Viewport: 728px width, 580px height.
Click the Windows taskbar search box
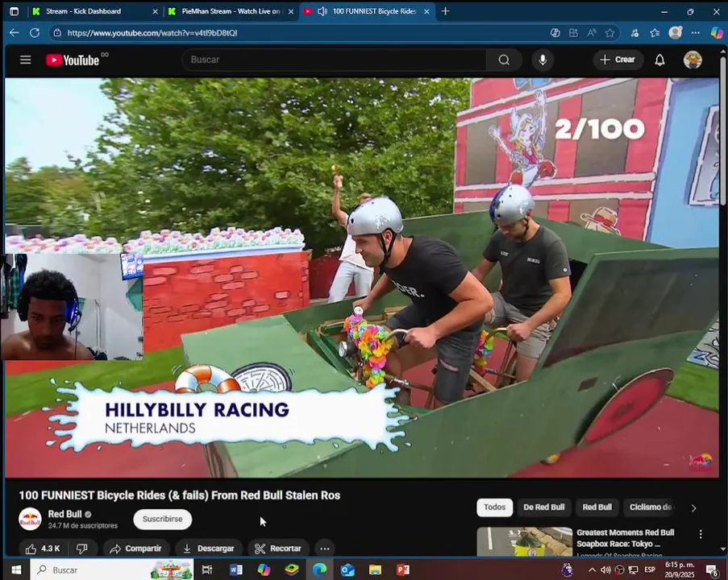tap(111, 570)
